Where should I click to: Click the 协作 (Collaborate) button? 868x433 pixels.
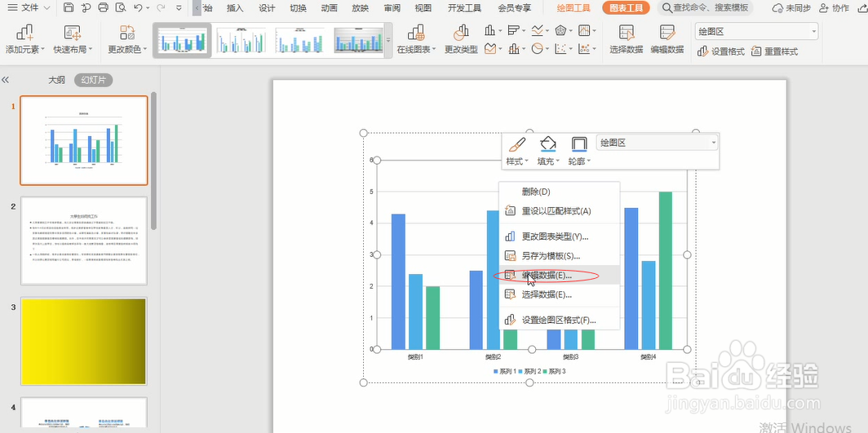(x=834, y=7)
